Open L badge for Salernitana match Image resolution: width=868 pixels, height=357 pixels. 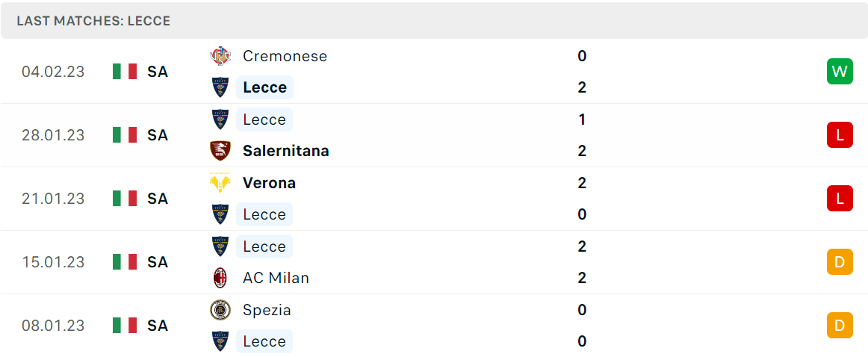point(840,135)
